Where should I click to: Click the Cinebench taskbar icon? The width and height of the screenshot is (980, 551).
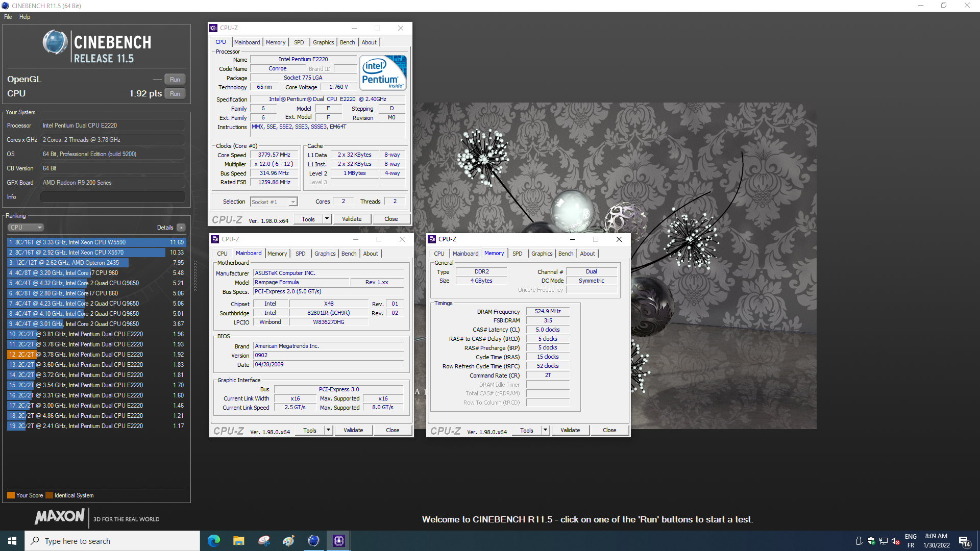point(313,541)
